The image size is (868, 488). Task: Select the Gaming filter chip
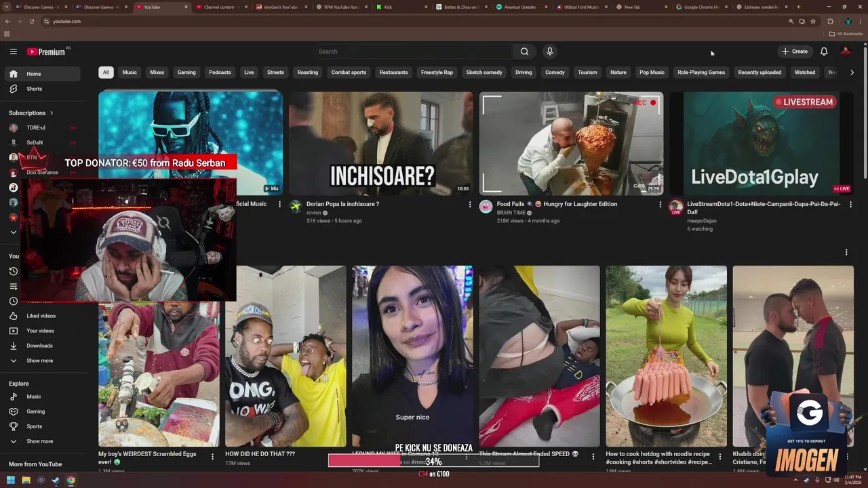click(186, 73)
